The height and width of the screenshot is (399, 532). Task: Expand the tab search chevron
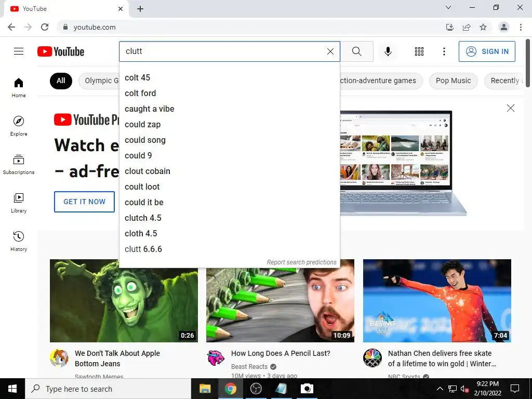(x=448, y=7)
